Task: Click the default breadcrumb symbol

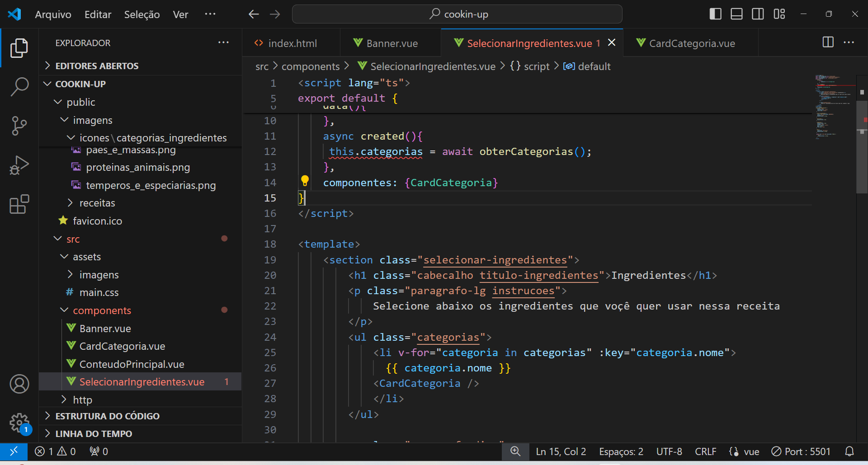Action: click(587, 66)
